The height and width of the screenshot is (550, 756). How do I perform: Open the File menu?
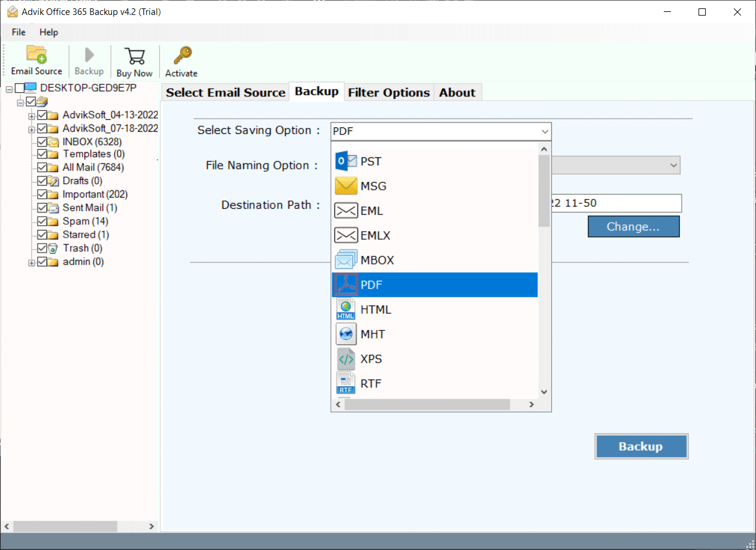click(x=19, y=32)
